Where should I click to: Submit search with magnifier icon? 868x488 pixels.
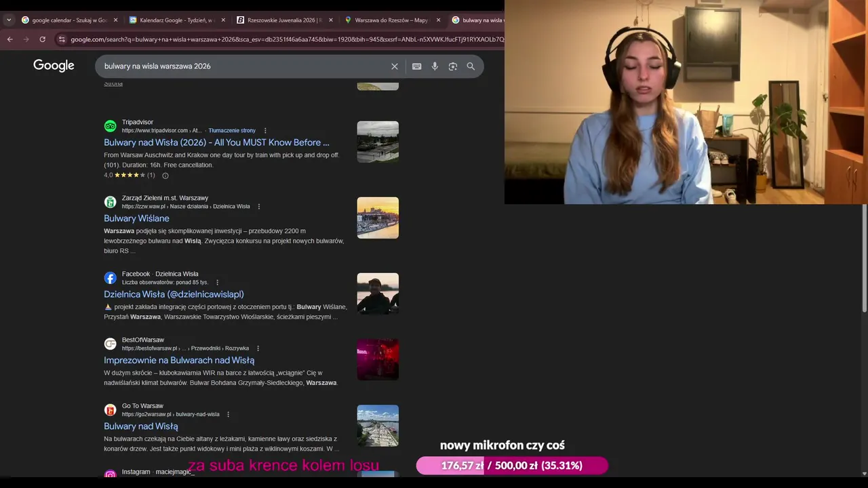(x=471, y=66)
